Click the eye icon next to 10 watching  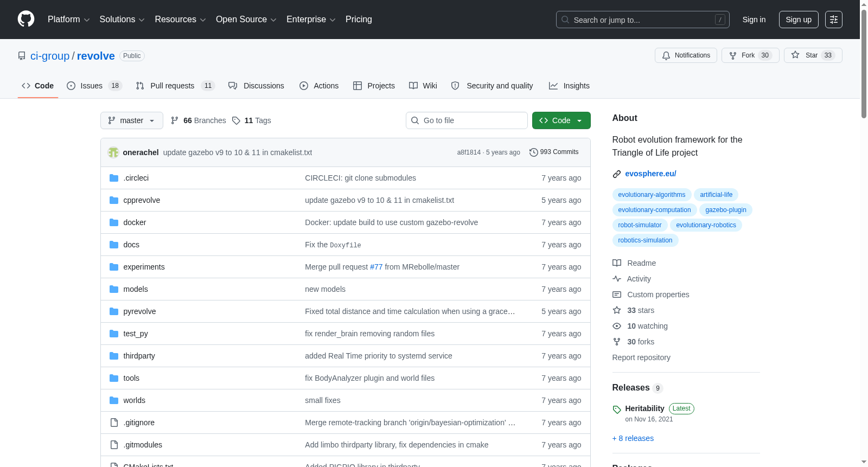(x=617, y=326)
